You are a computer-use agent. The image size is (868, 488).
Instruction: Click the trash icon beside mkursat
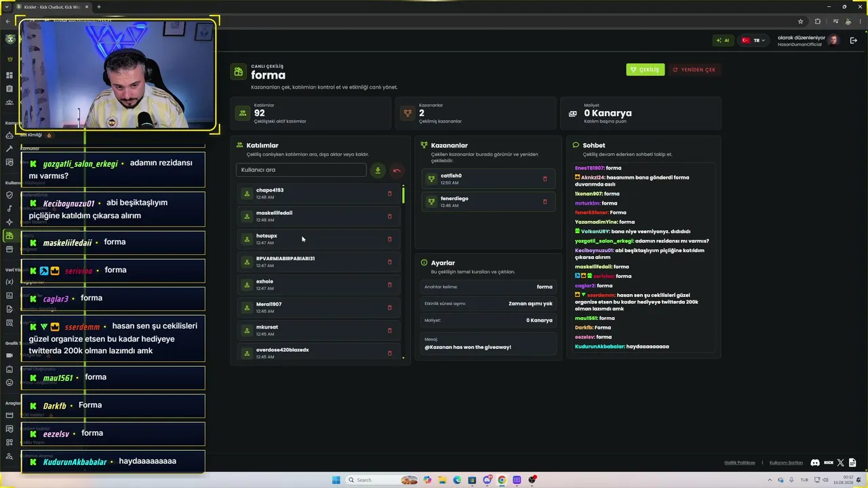(x=389, y=331)
